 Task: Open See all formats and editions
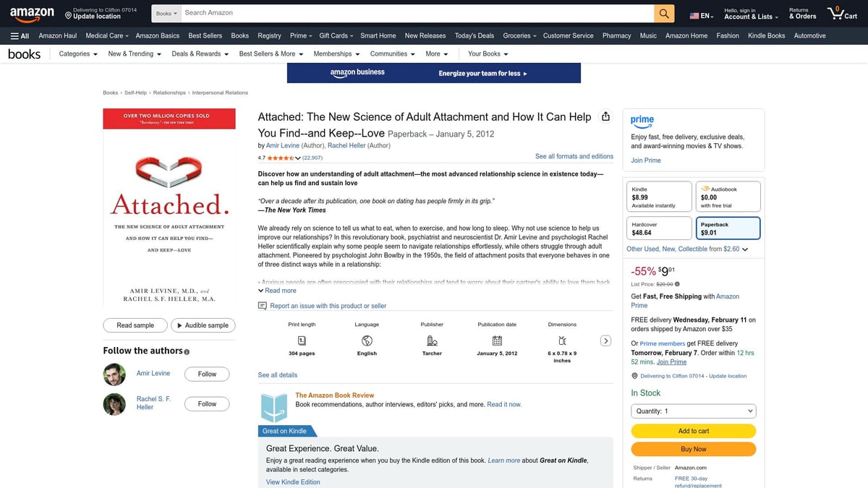(574, 156)
